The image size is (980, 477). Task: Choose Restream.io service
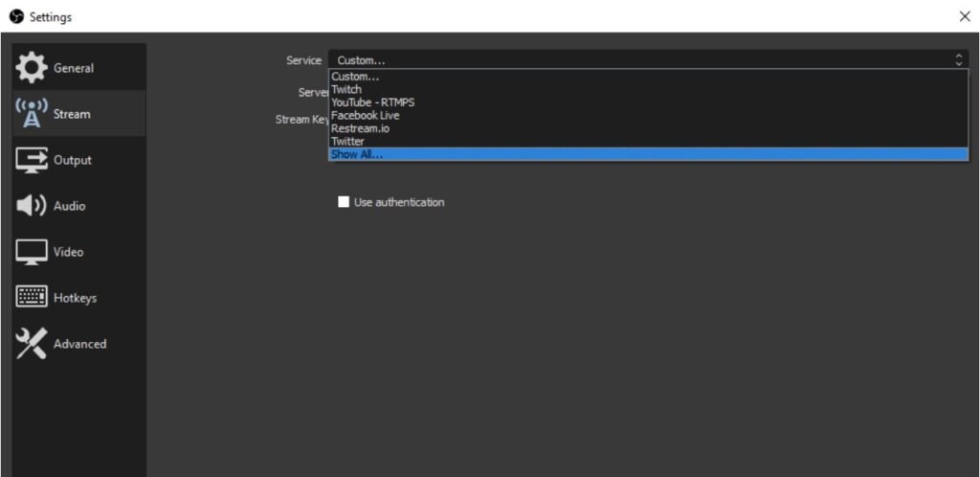(648, 128)
